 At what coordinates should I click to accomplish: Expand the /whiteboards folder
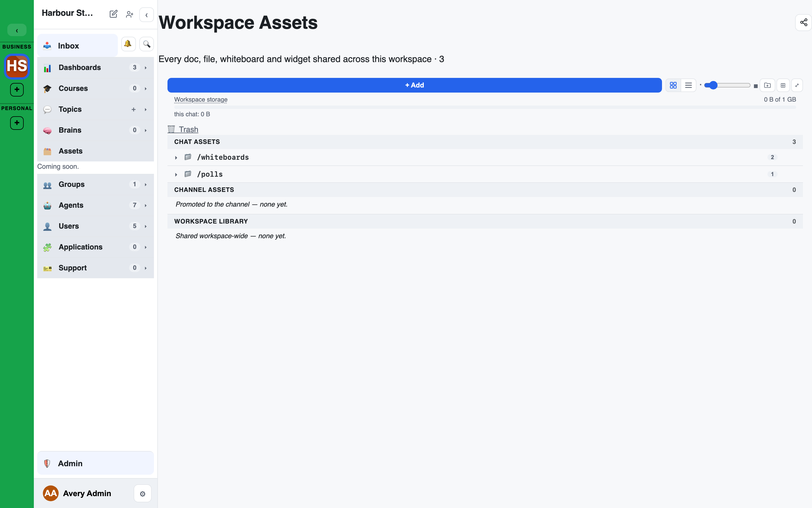tap(176, 157)
